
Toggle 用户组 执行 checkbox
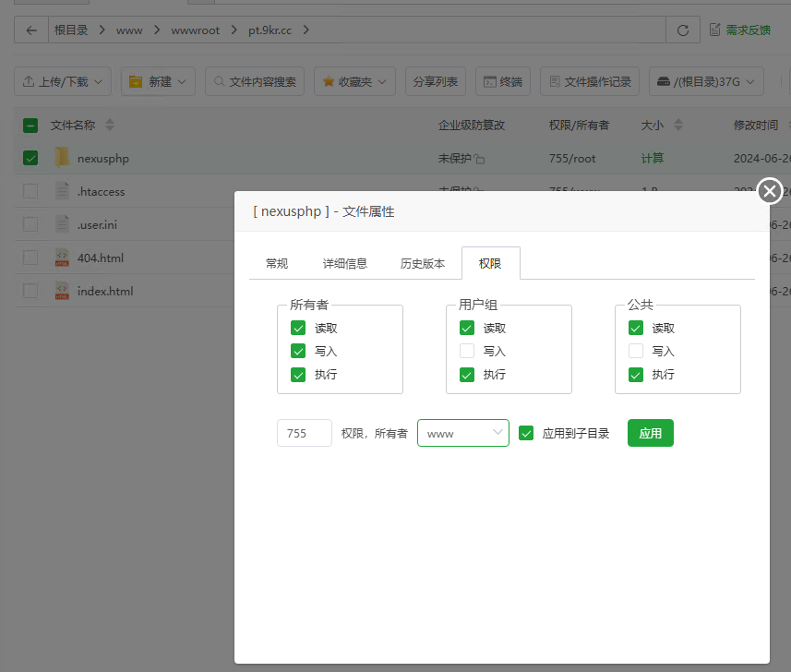467,375
